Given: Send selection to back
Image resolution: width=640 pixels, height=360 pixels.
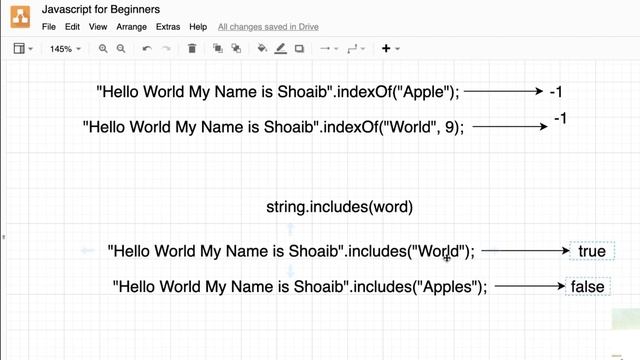Looking at the screenshot, I should pyautogui.click(x=236, y=49).
